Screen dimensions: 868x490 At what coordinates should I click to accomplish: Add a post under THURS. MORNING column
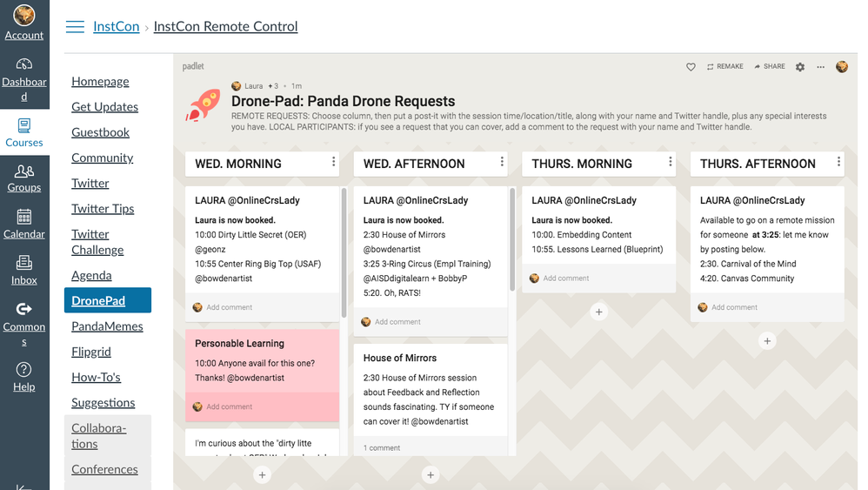coord(599,312)
